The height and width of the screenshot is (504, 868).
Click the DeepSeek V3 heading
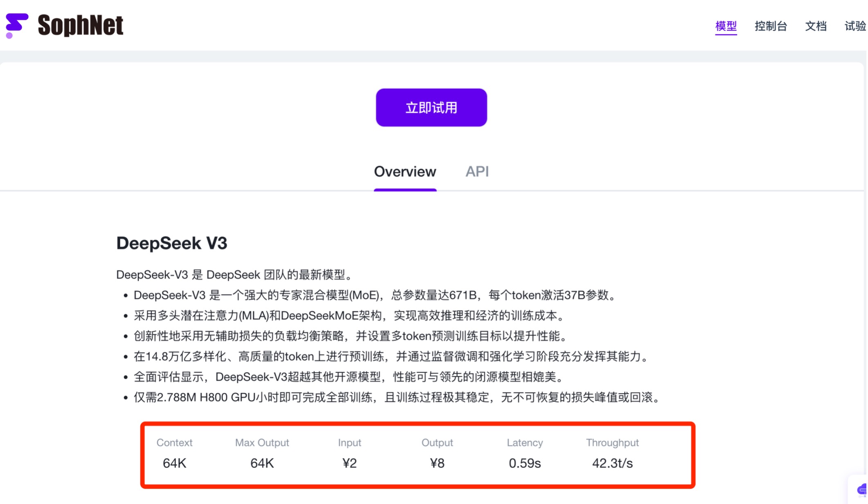tap(171, 243)
